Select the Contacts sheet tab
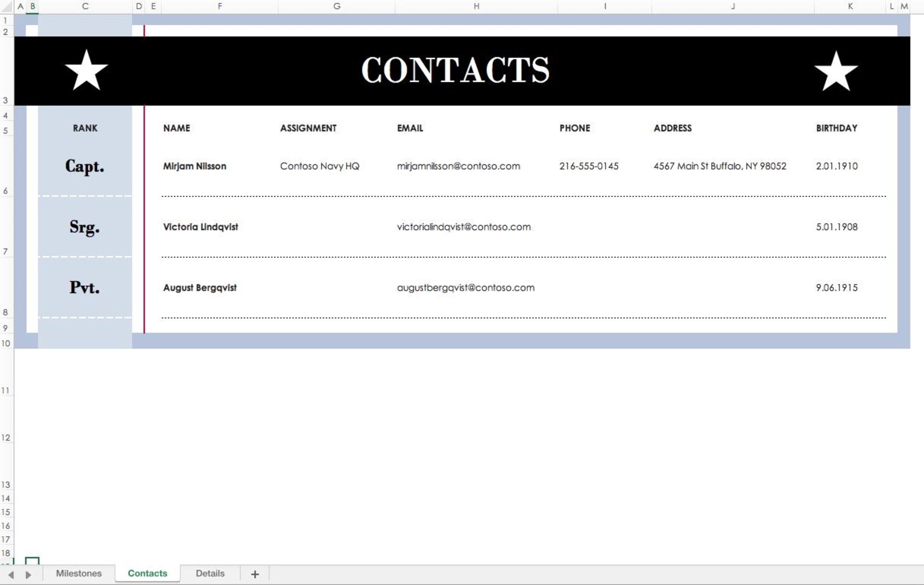 coord(147,573)
